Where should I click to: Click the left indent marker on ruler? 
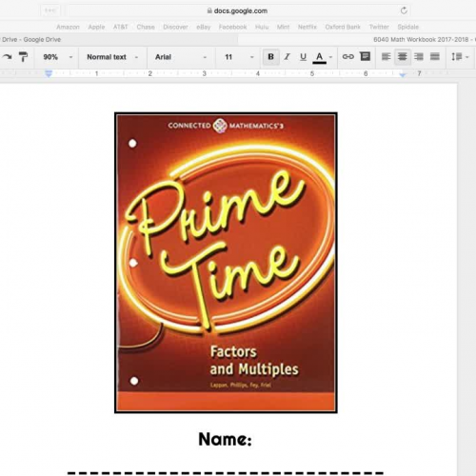point(49,73)
